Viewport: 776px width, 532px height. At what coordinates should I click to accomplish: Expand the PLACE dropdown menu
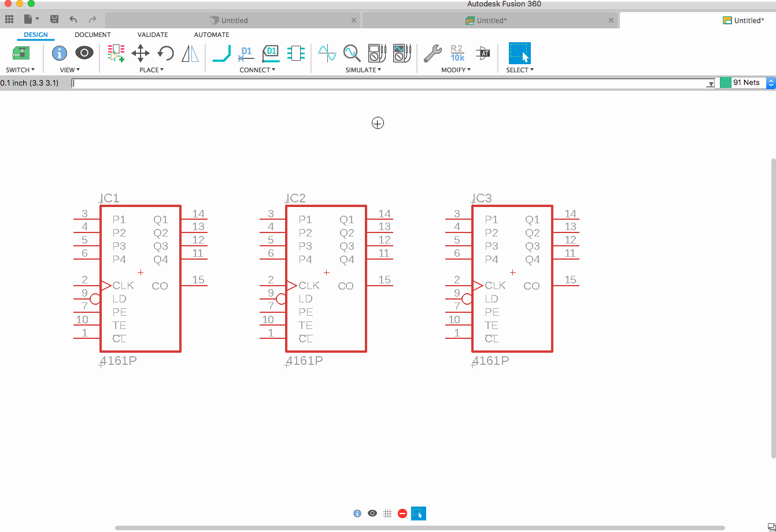click(151, 70)
